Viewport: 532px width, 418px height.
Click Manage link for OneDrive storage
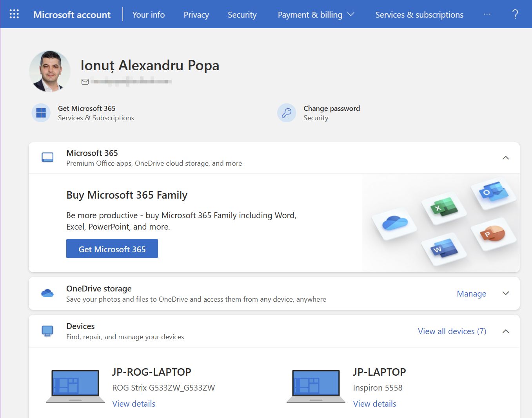(x=472, y=293)
